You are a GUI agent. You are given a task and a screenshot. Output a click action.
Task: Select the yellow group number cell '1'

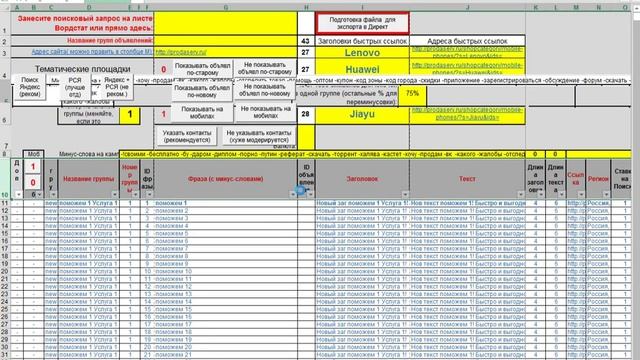tap(130, 115)
